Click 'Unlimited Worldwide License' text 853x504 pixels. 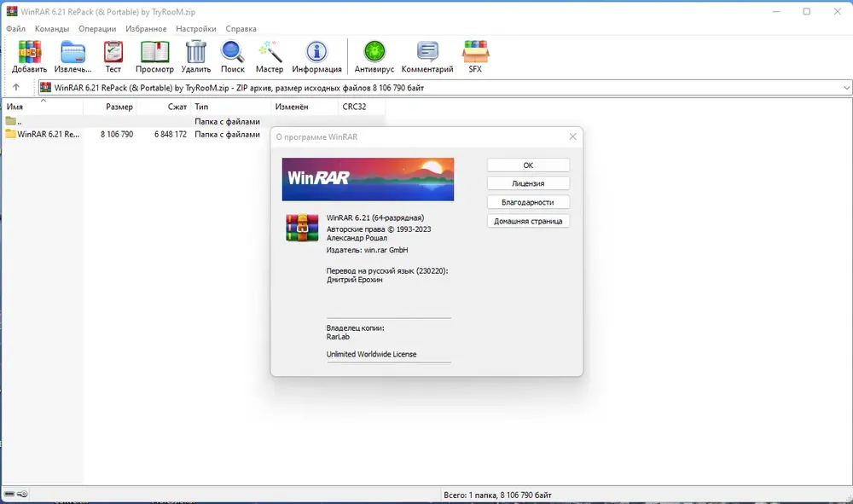[x=372, y=354]
